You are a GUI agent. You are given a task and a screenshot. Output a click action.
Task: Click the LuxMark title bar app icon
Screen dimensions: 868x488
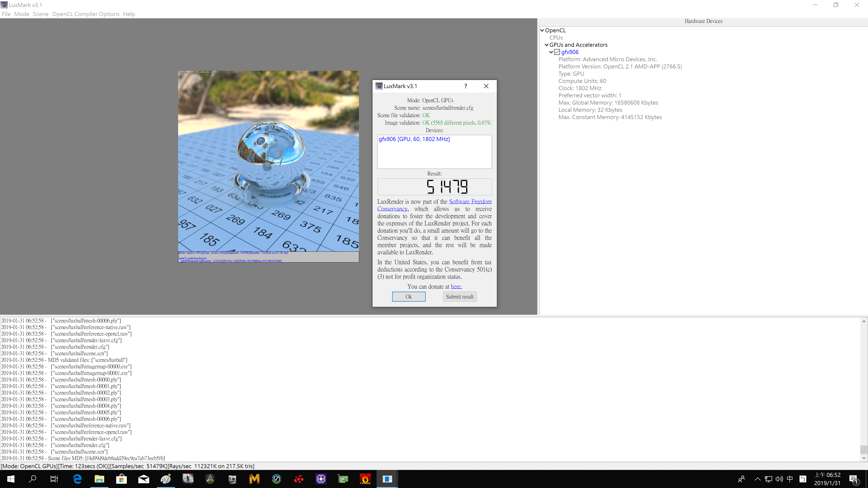coord(4,5)
